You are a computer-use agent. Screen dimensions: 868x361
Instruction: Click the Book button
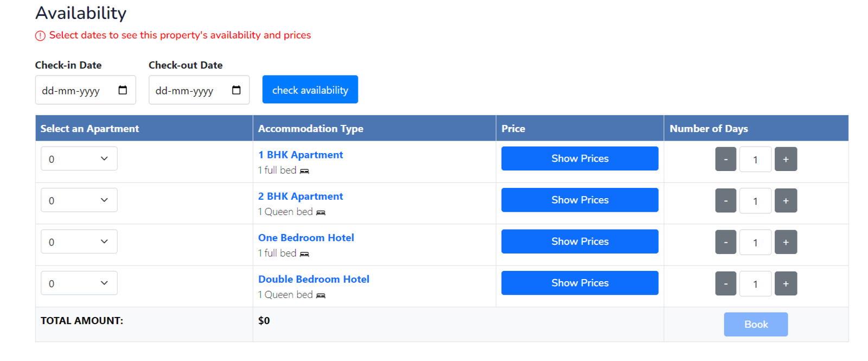756,324
